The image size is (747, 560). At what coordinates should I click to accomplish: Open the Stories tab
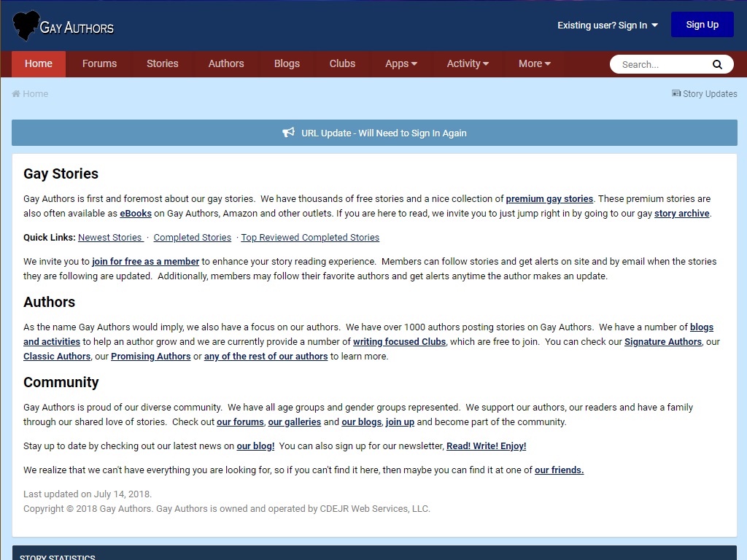[163, 64]
